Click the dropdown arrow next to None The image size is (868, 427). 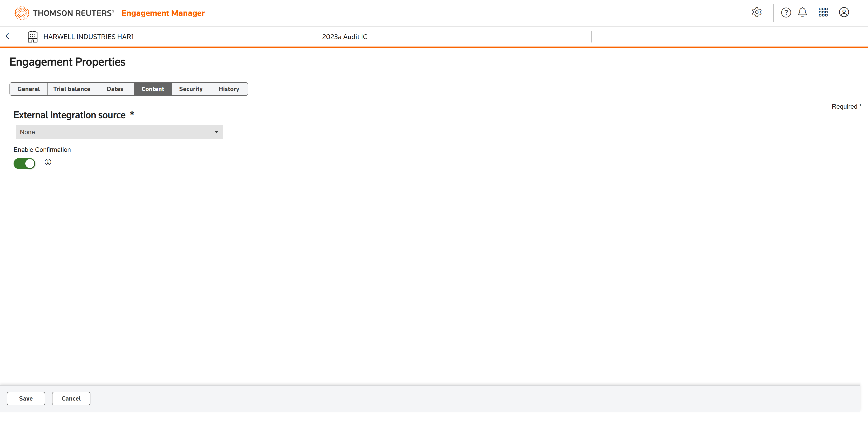(x=216, y=132)
